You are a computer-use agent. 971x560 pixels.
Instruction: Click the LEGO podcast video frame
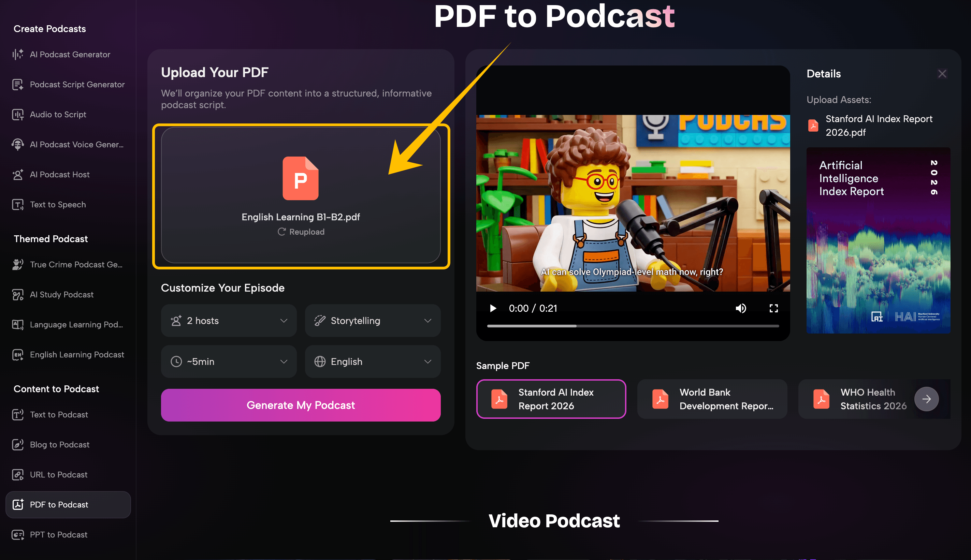point(633,203)
